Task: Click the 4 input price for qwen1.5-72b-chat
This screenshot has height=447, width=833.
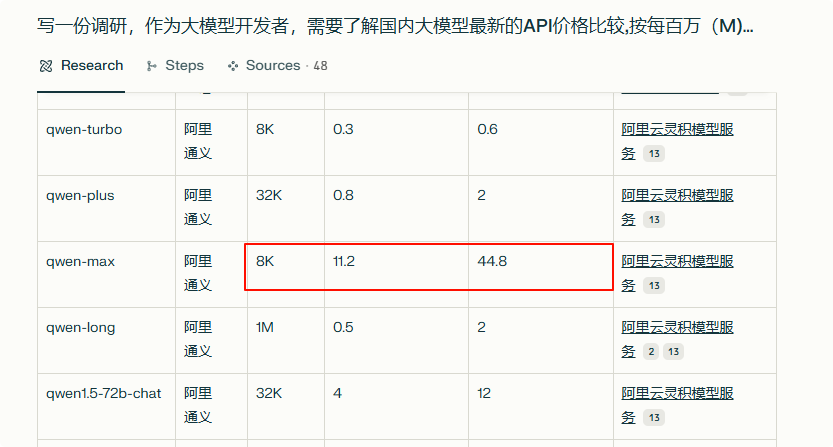Action: pyautogui.click(x=337, y=393)
